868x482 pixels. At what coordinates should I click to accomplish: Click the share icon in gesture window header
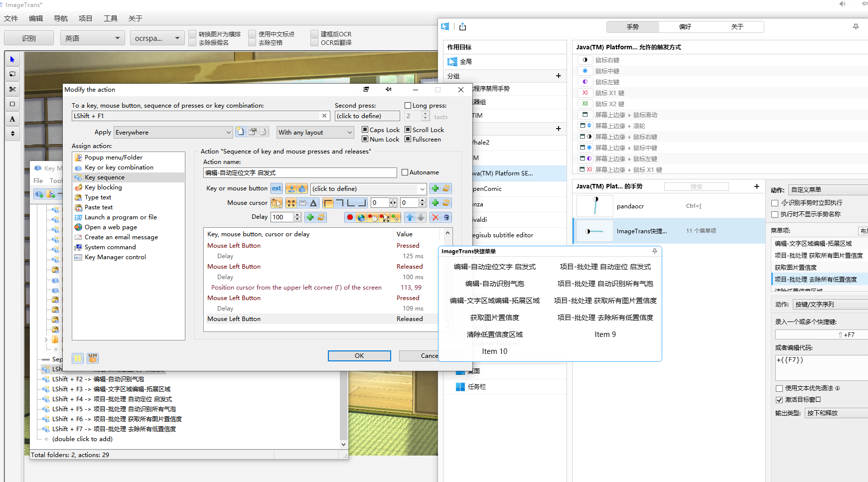tap(462, 27)
